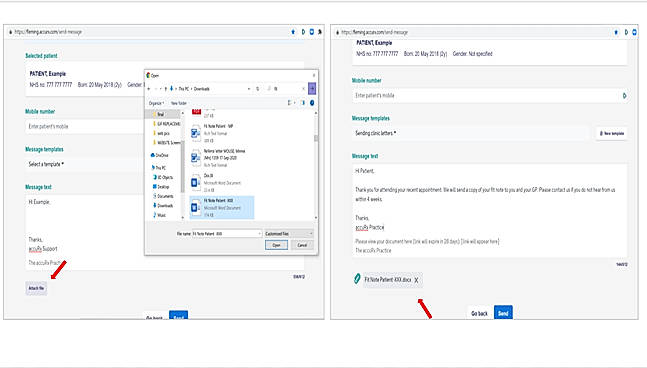
Task: Open the New template button
Action: [612, 133]
